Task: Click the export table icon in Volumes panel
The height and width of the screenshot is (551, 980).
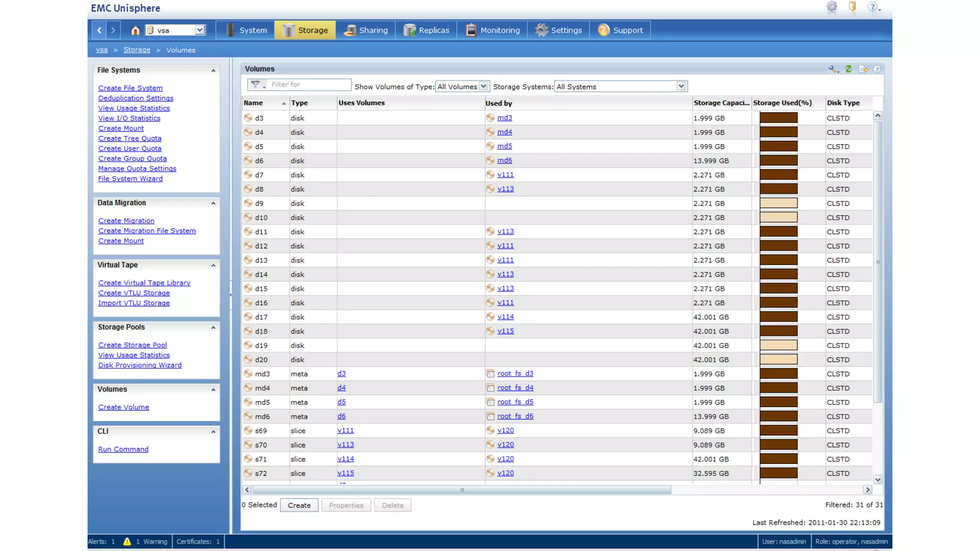Action: (x=863, y=69)
